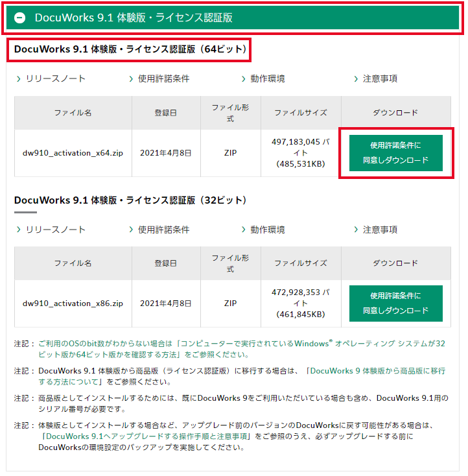The image size is (468, 476).
Task: Click the ZIP format cell in x86 row
Action: (230, 303)
